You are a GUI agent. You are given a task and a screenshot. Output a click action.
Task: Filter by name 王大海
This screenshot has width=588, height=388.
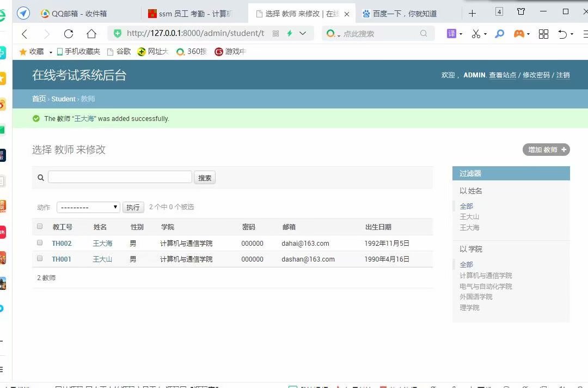(469, 228)
